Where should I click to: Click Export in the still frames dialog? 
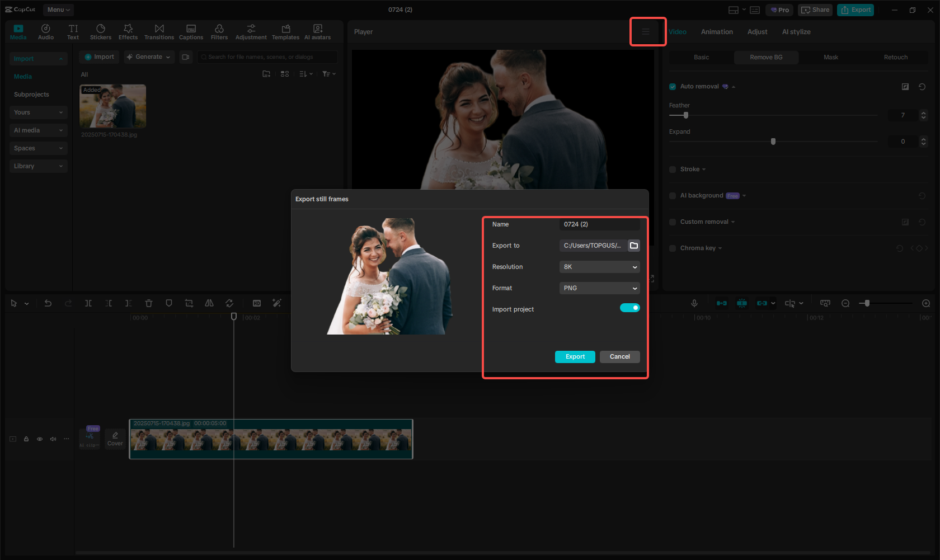click(575, 356)
